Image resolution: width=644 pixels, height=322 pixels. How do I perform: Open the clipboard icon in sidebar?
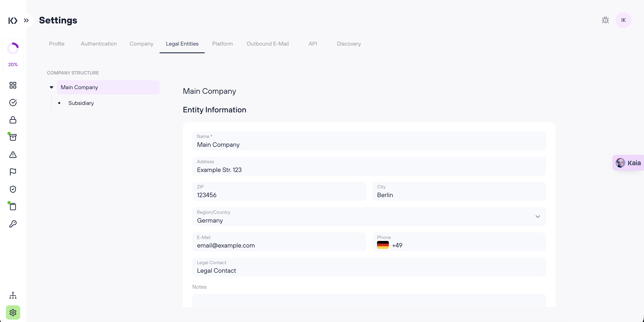(13, 207)
